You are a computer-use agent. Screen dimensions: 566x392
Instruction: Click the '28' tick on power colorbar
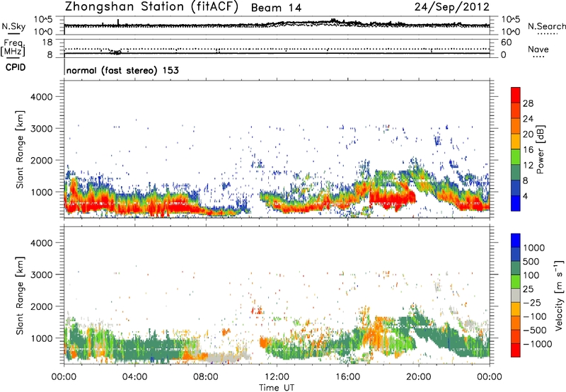(528, 103)
